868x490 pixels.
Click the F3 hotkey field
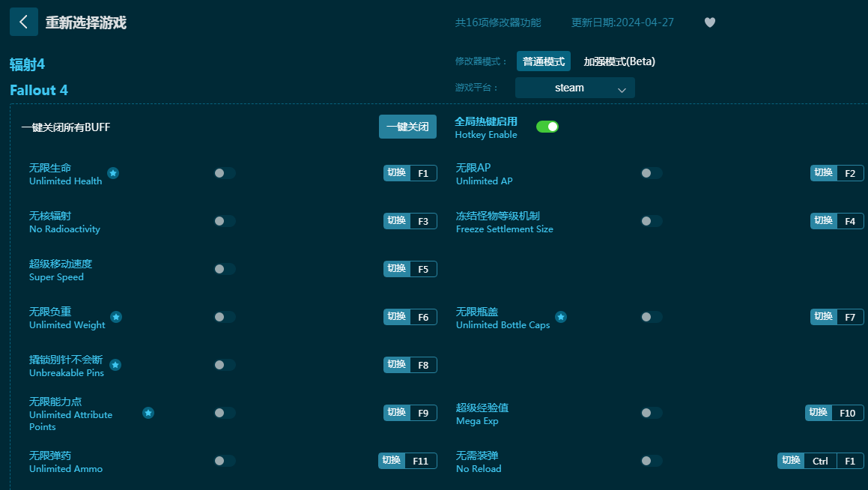pyautogui.click(x=423, y=221)
